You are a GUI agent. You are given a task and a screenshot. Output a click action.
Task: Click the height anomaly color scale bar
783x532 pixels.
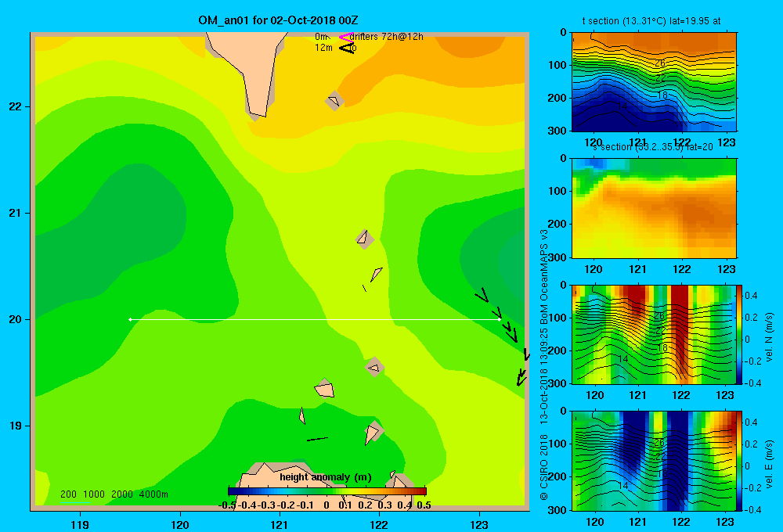327,491
